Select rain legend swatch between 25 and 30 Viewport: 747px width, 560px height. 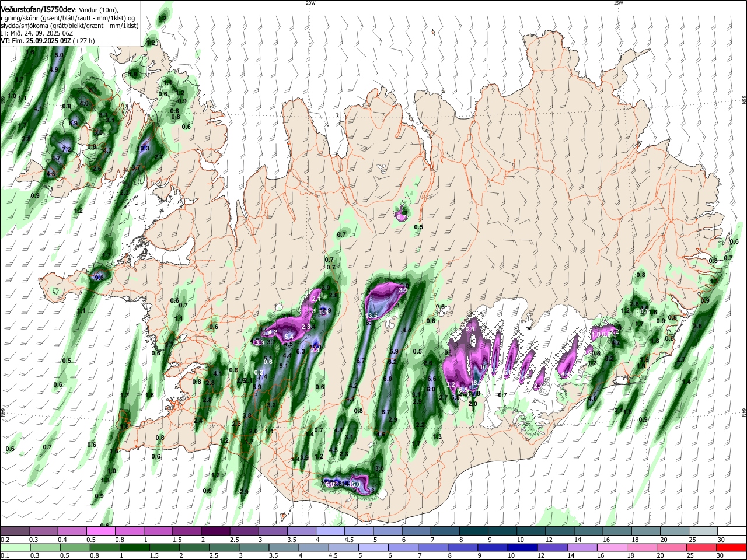(703, 547)
